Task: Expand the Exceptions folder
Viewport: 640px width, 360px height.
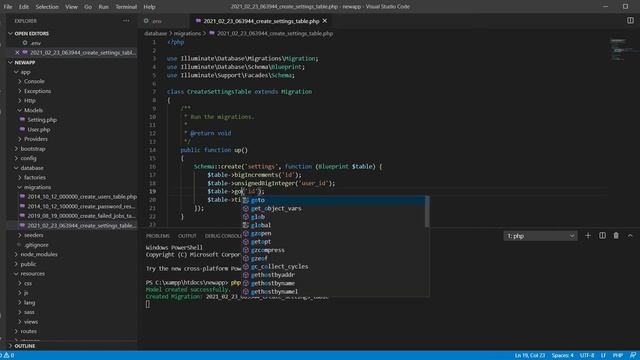Action: coord(38,91)
